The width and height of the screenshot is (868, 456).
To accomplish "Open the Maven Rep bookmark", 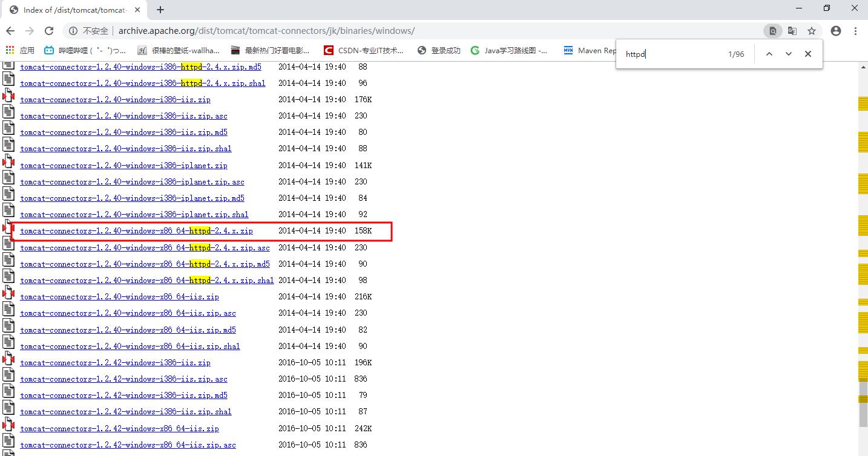I will [x=591, y=50].
